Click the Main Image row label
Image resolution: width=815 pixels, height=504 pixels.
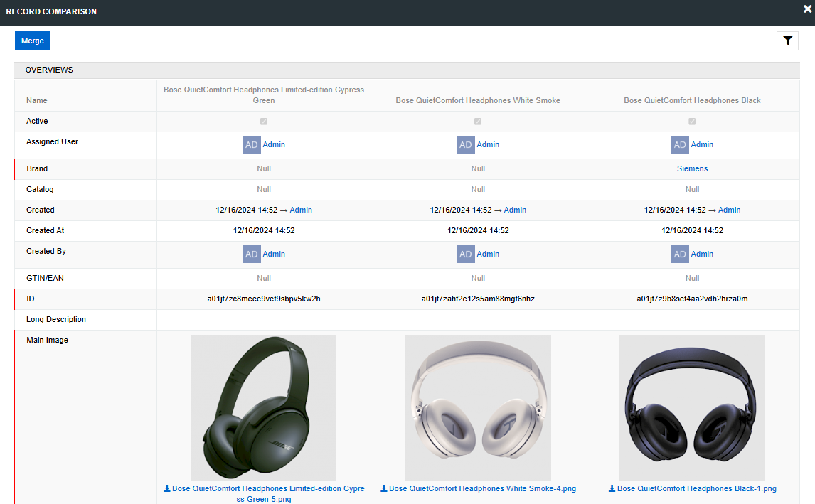(48, 340)
